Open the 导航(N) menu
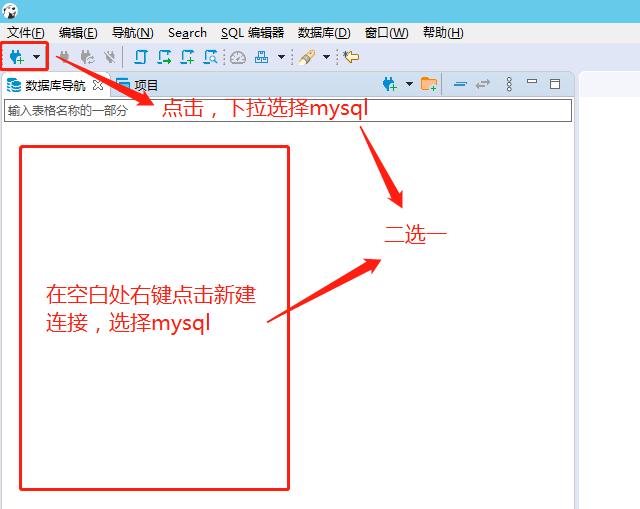The width and height of the screenshot is (640, 509). [x=133, y=33]
